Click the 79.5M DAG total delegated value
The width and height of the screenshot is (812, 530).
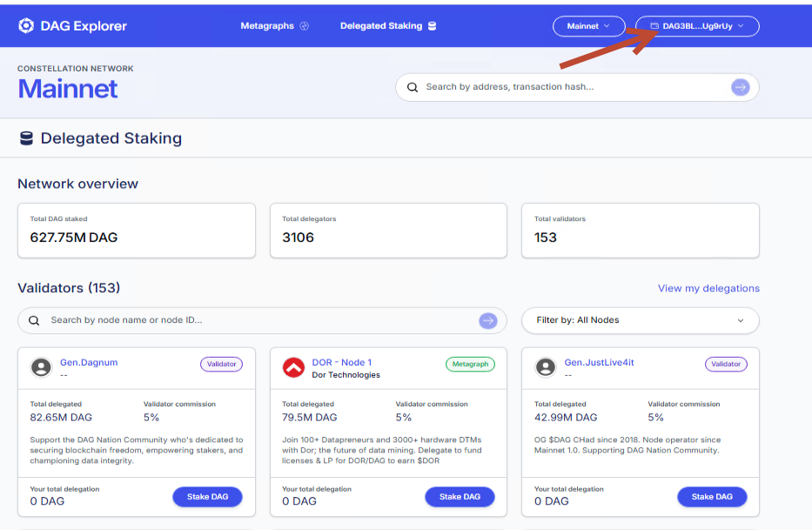tap(310, 418)
